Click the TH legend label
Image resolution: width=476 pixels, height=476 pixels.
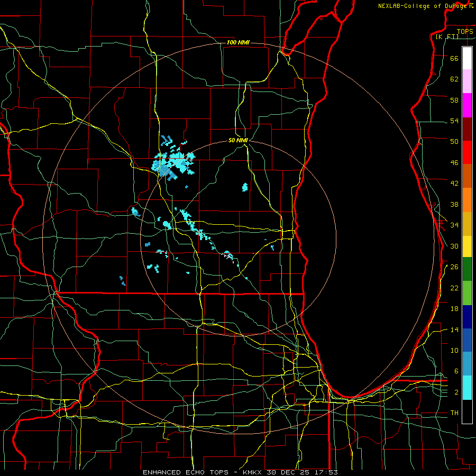point(454,413)
